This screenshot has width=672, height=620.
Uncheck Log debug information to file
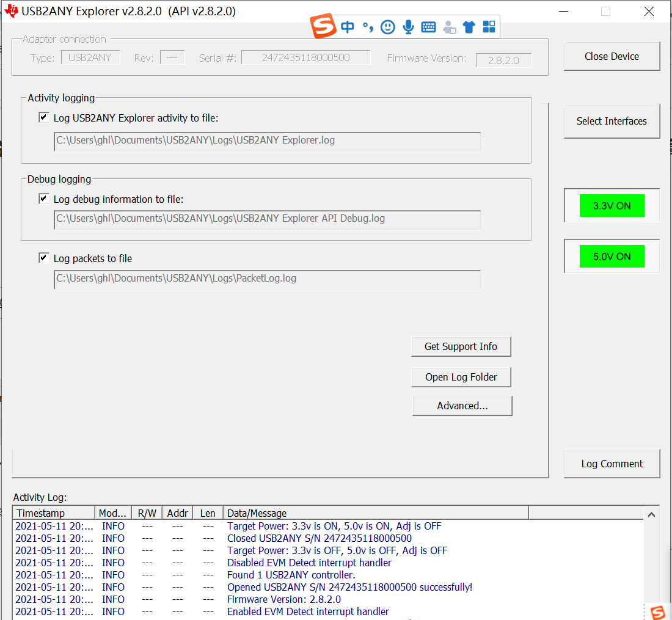tap(44, 199)
